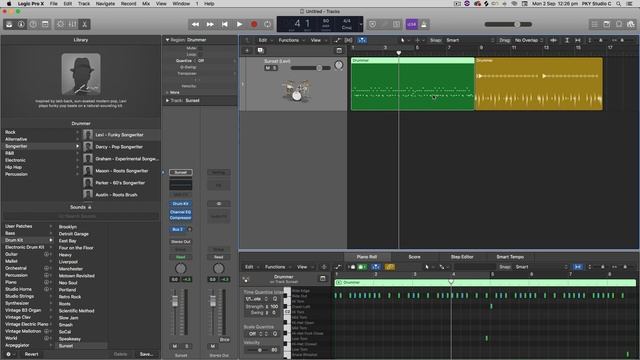The image size is (640, 360).
Task: Switch to the Step Editor tab
Action: (x=462, y=257)
